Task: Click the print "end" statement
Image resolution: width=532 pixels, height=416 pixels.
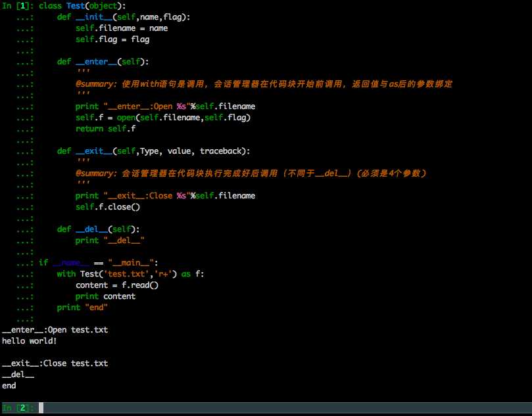Action: pyautogui.click(x=82, y=308)
